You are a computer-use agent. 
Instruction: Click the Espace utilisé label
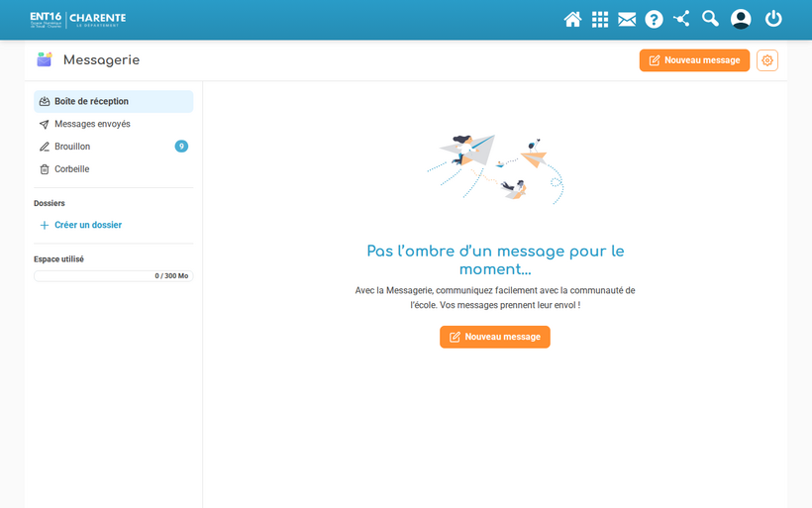tap(59, 259)
